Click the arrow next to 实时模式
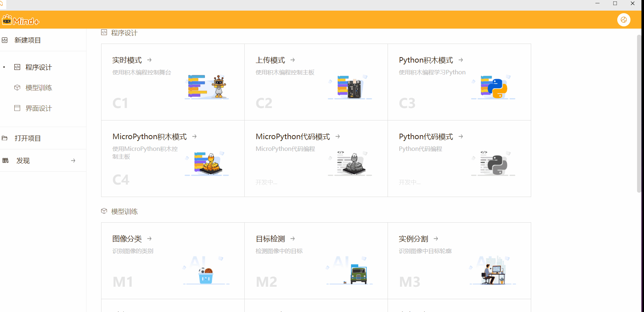This screenshot has width=644, height=312. (149, 60)
